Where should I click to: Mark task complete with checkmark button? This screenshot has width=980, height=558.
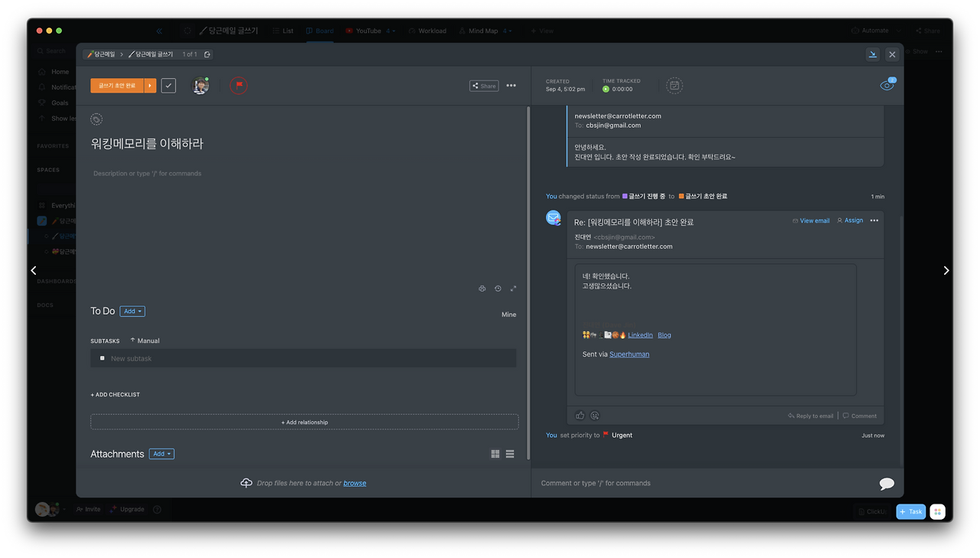click(x=168, y=86)
